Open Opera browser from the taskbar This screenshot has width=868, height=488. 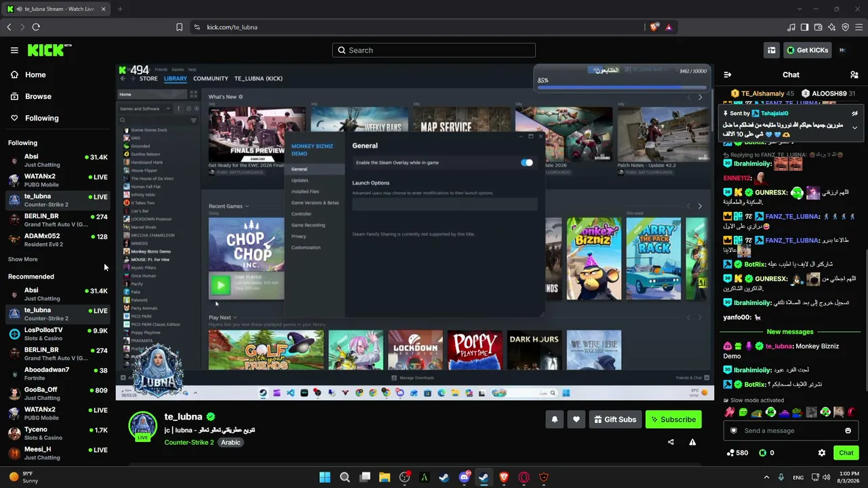(524, 477)
